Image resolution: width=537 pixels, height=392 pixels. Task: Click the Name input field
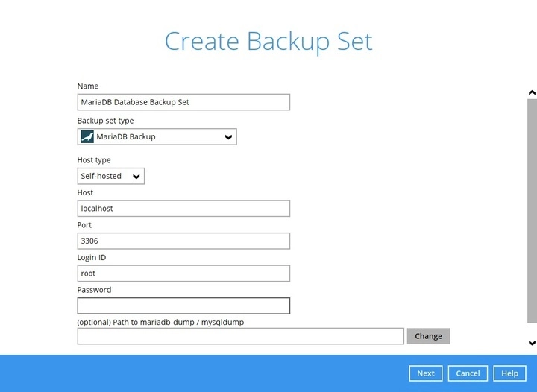(183, 102)
